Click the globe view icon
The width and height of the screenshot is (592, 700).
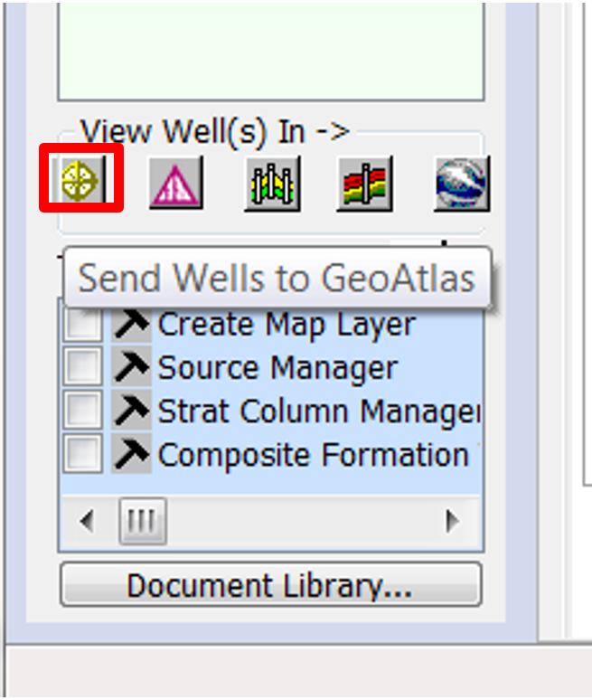click(x=462, y=183)
